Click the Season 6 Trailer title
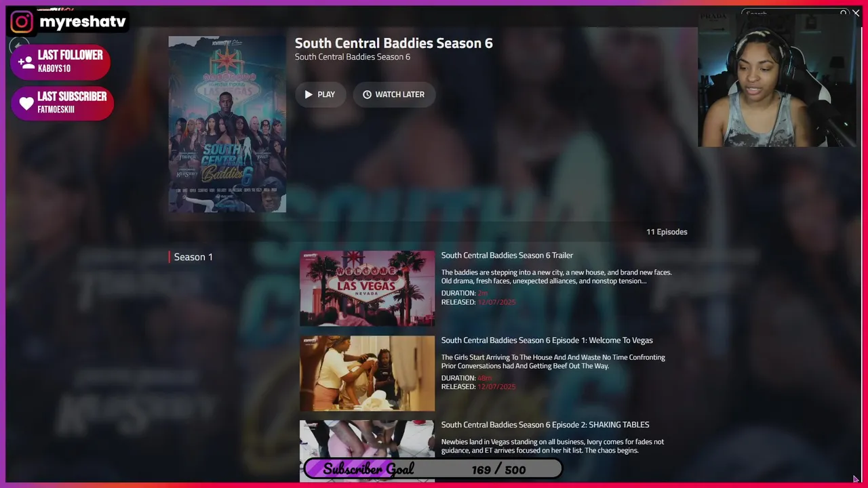Image resolution: width=868 pixels, height=488 pixels. (x=507, y=256)
